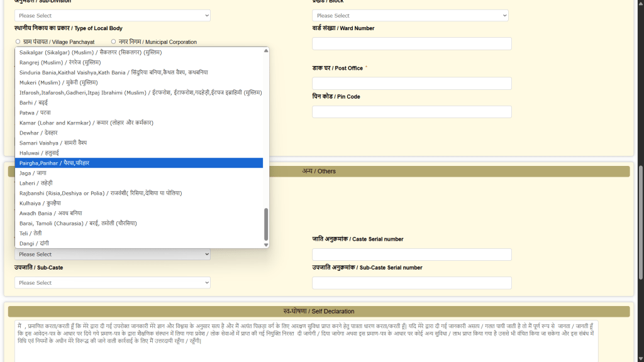Choose Mukeri (Muslim) option
The image size is (644, 362).
[139, 82]
